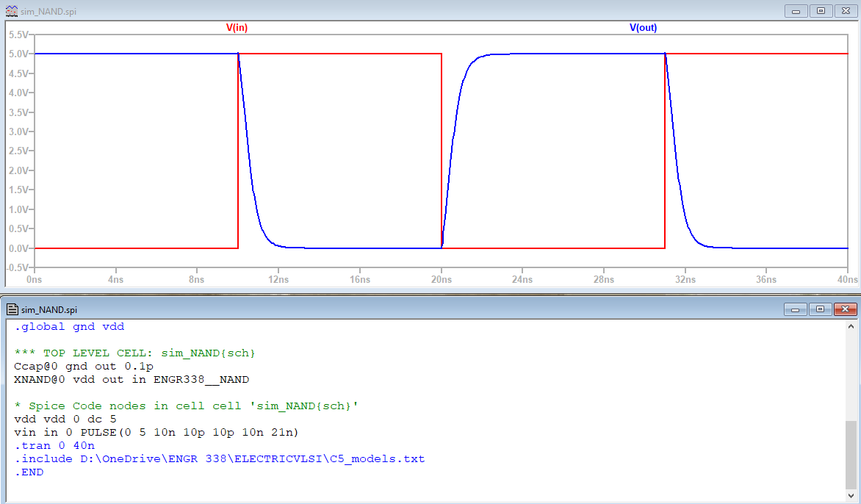
Task: Click the 4ns time axis label
Action: click(115, 279)
